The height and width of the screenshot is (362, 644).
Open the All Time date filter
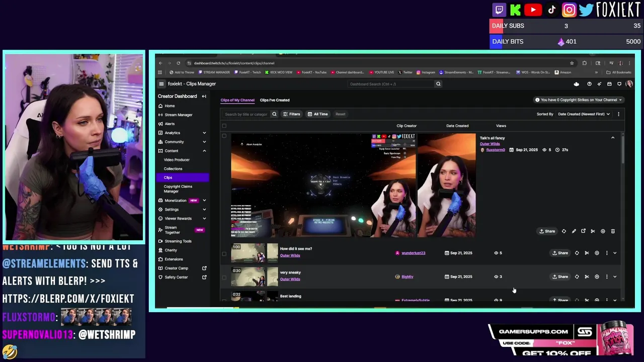(317, 114)
